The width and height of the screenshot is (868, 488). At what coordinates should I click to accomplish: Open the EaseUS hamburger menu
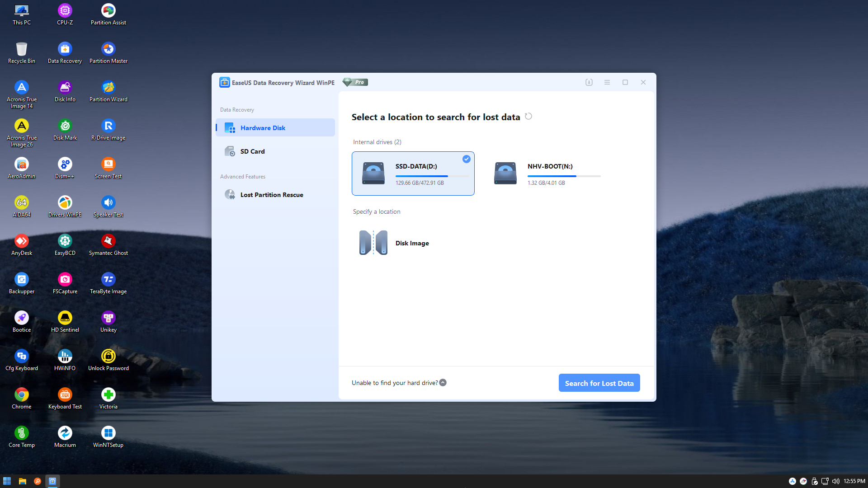607,82
